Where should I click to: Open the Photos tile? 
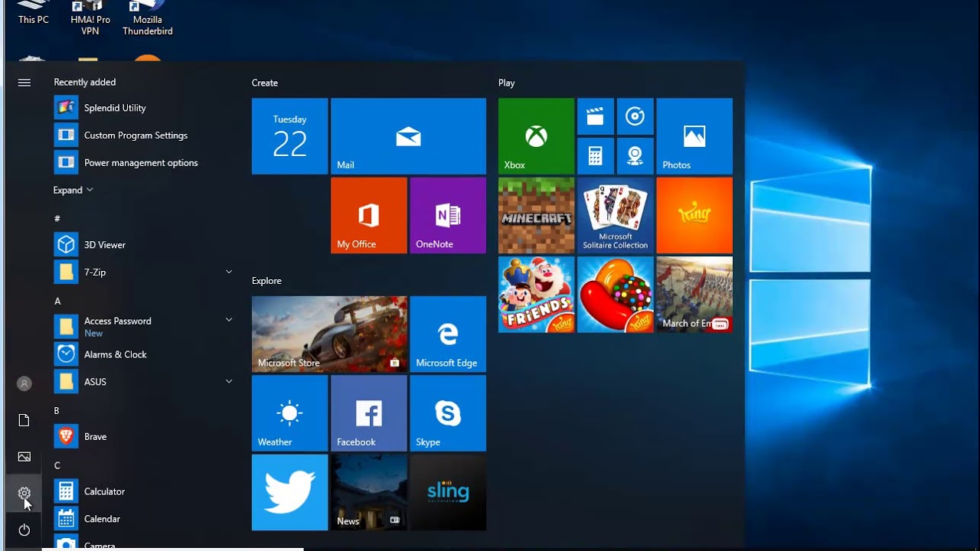click(694, 136)
